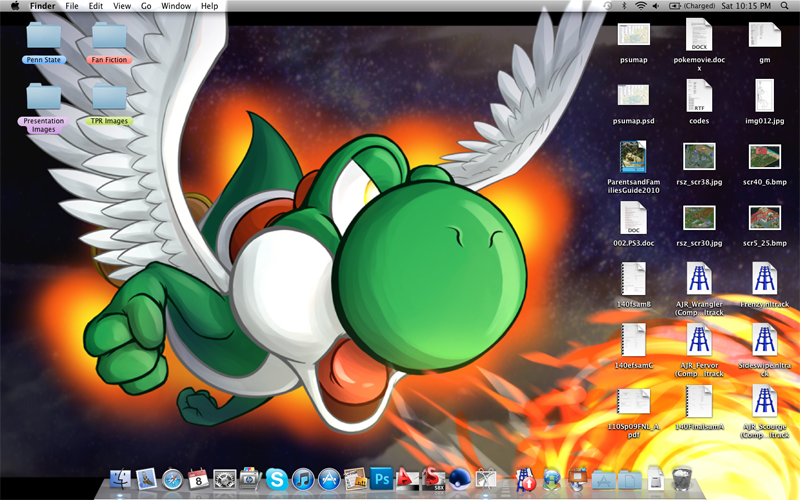
Task: Select the psumap image file
Action: 634,43
